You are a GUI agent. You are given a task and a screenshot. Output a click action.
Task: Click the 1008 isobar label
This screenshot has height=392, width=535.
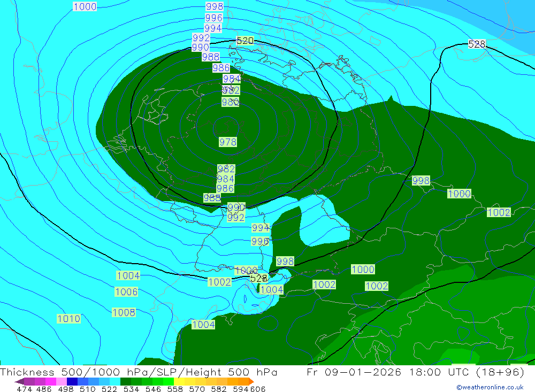[124, 312]
